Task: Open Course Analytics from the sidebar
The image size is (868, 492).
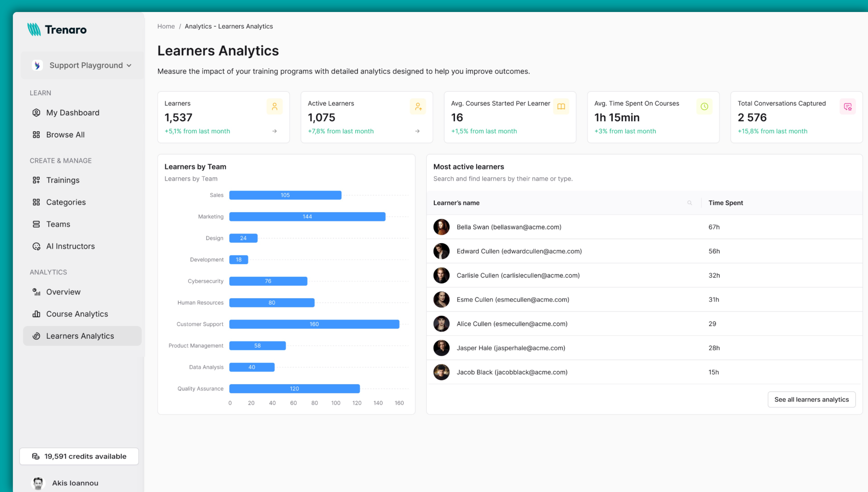Action: pyautogui.click(x=77, y=314)
